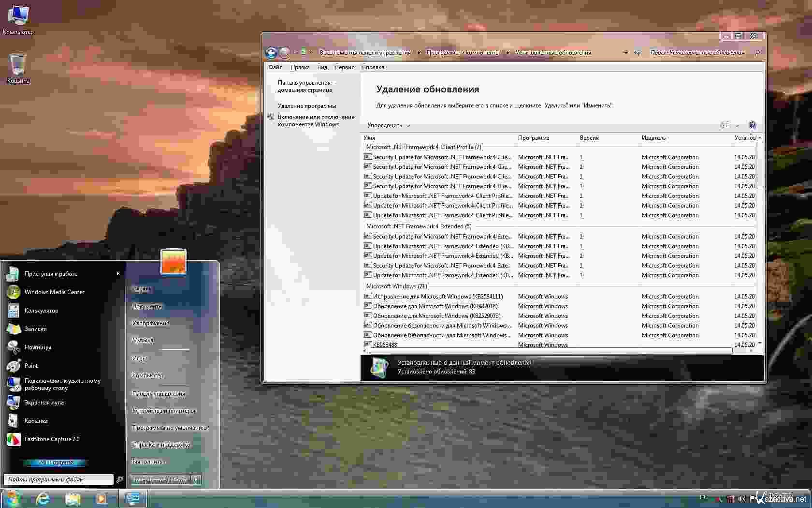Open Изображения in Start menu

(150, 323)
